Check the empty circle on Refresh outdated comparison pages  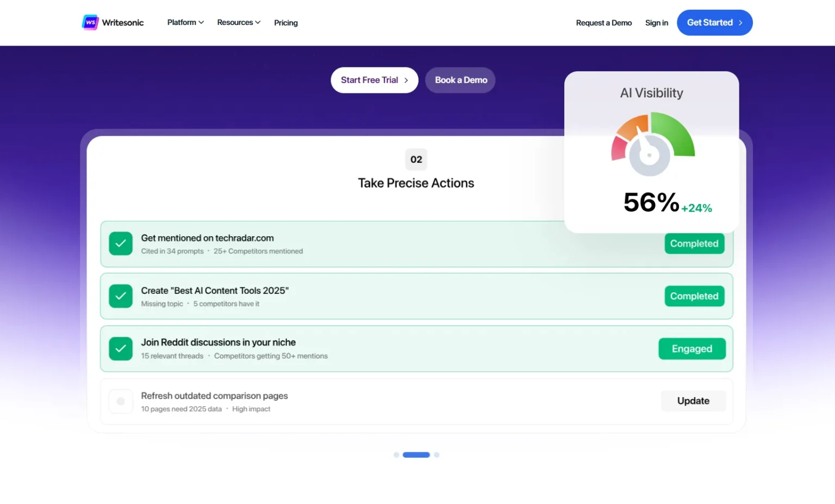click(x=121, y=401)
